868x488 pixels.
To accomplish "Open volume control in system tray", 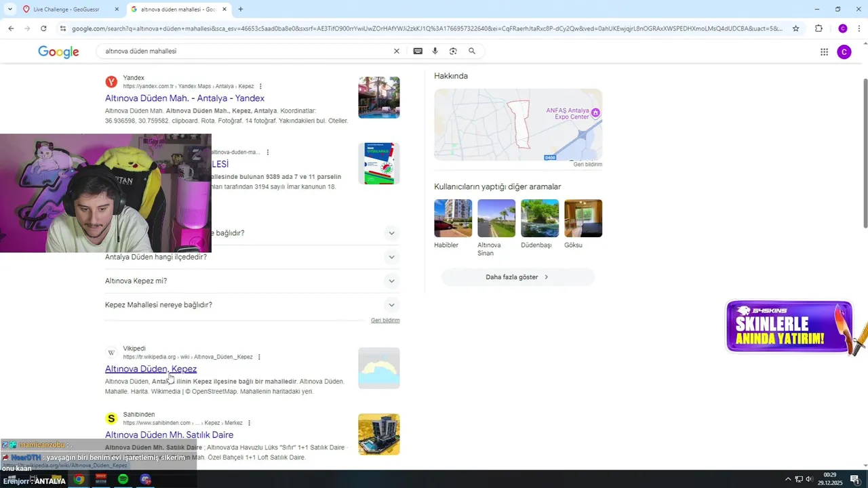I will coord(809,479).
